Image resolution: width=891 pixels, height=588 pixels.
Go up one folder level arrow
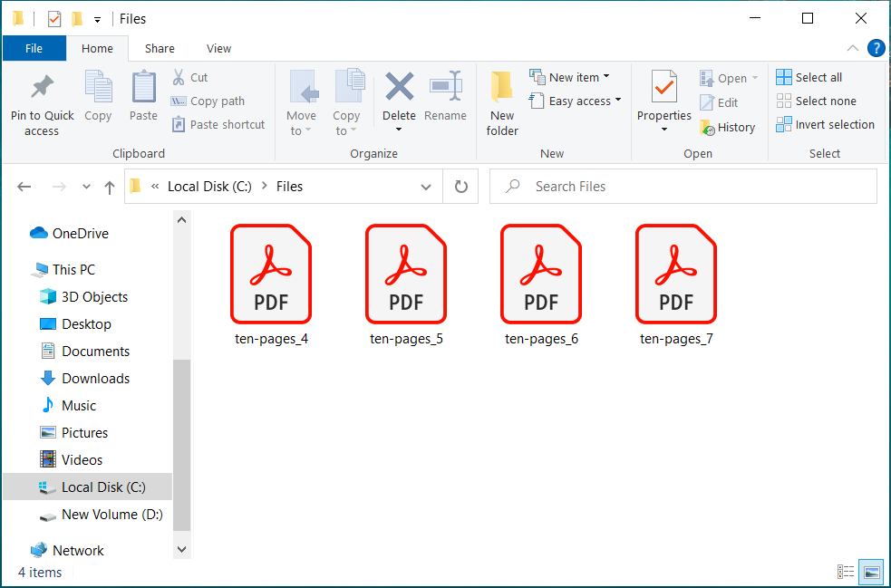pyautogui.click(x=110, y=187)
